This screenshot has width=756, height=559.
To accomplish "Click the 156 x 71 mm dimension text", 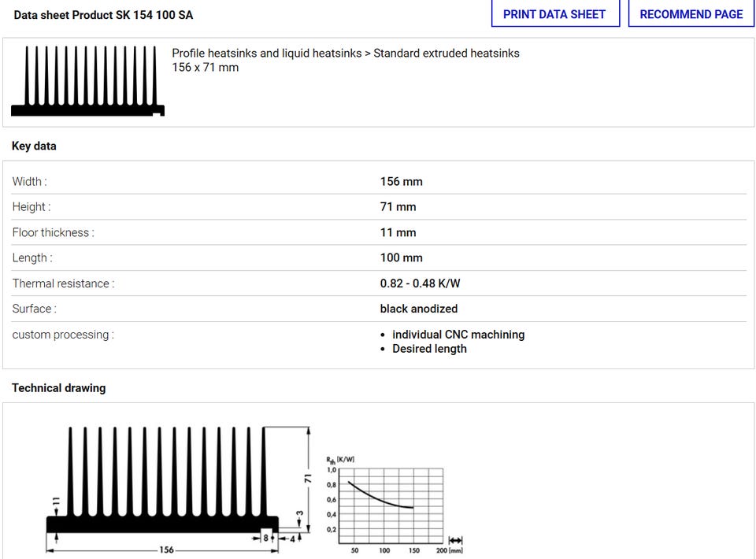I will pyautogui.click(x=205, y=68).
